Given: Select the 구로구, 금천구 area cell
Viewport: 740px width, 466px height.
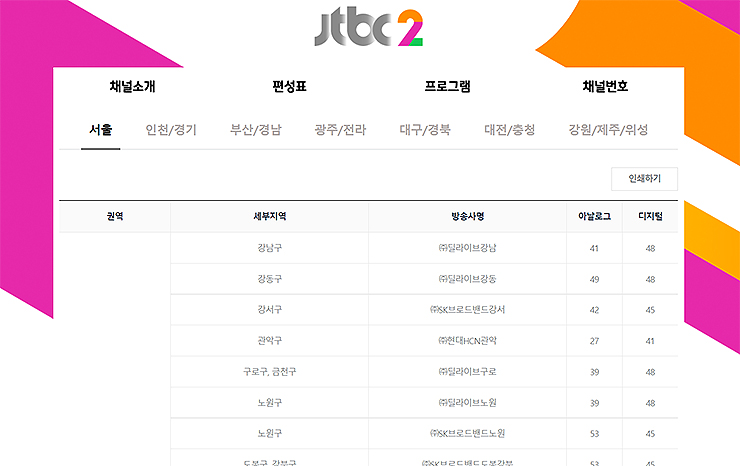Looking at the screenshot, I should (269, 372).
